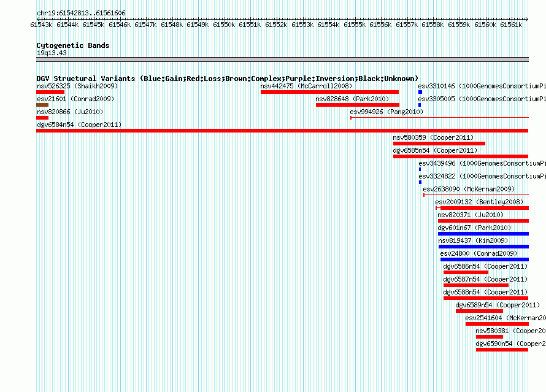Screen dimensions: 546x392
Task: Click the 61561k ruler tick label
Action: pos(511,25)
